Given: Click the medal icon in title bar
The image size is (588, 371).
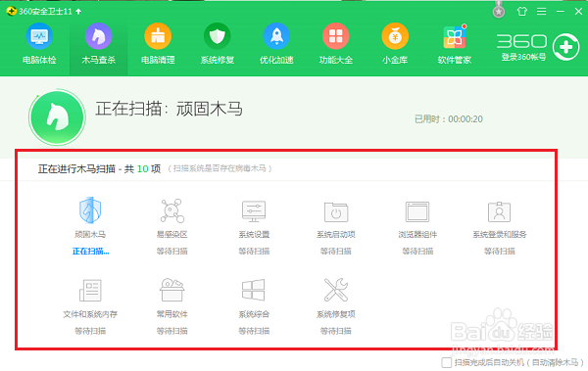Looking at the screenshot, I should (499, 11).
